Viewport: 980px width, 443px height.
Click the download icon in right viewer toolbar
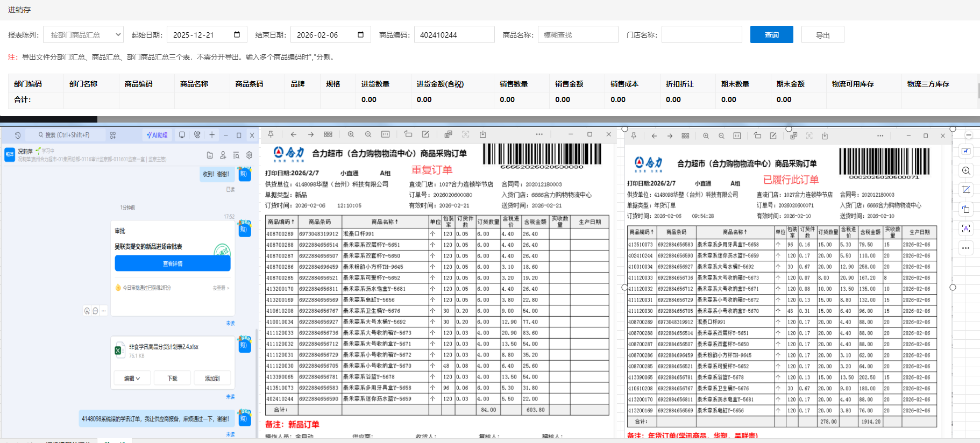(x=825, y=136)
